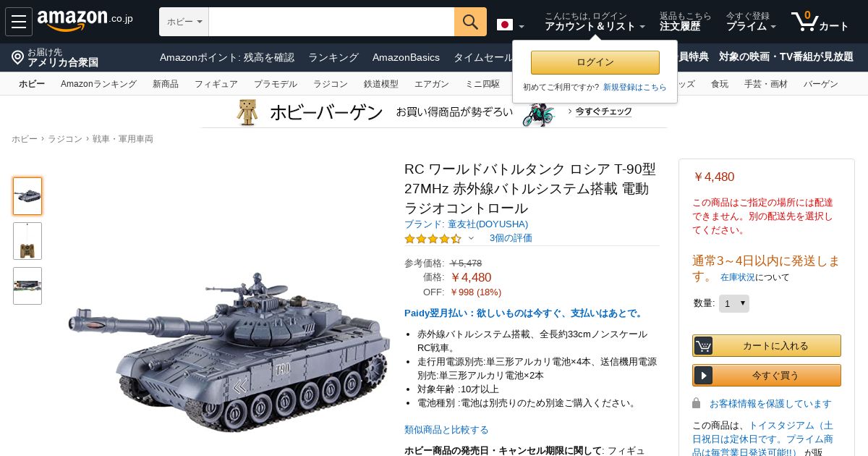Click the delivery location pin icon
This screenshot has height=456, width=868.
coord(18,57)
